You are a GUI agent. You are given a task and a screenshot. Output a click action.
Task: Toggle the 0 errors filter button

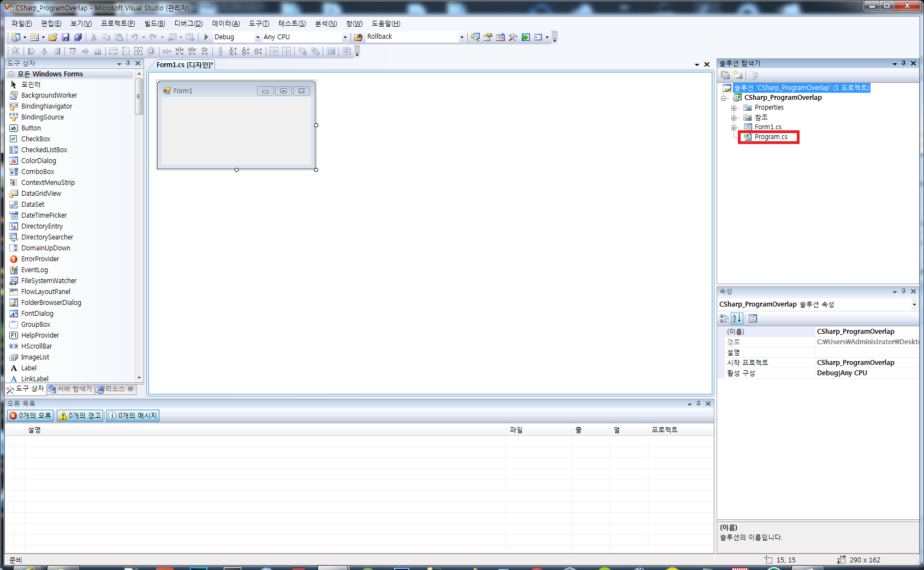(x=31, y=416)
